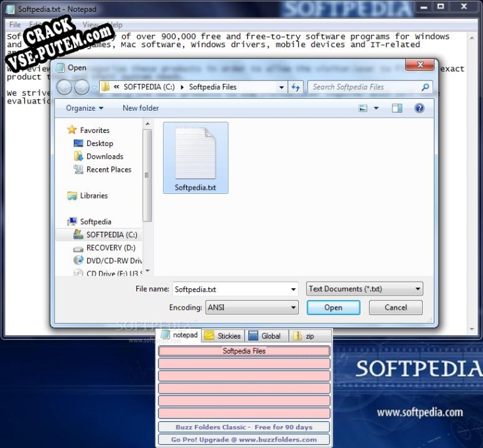Click the refresh button beside address bar
This screenshot has width=483, height=448.
tap(295, 87)
